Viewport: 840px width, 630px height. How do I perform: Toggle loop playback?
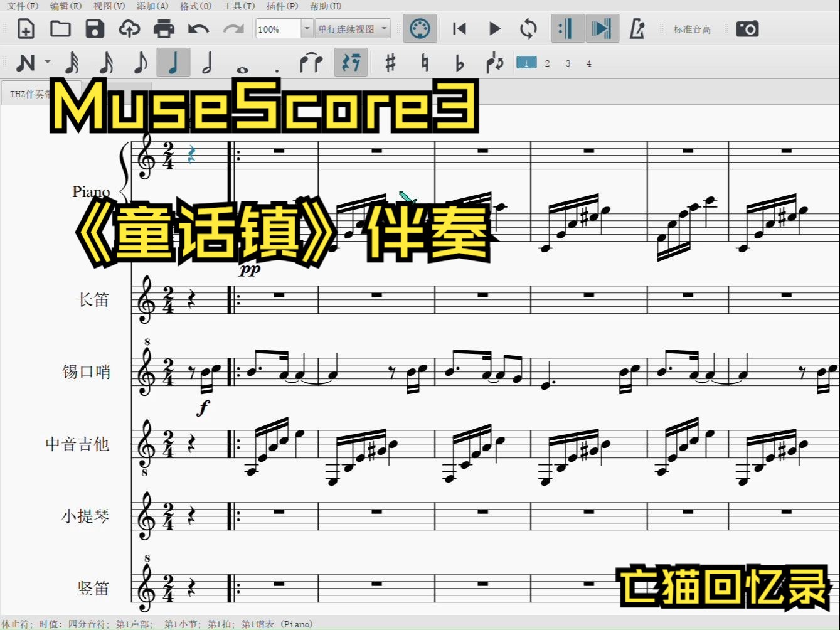[x=529, y=29]
